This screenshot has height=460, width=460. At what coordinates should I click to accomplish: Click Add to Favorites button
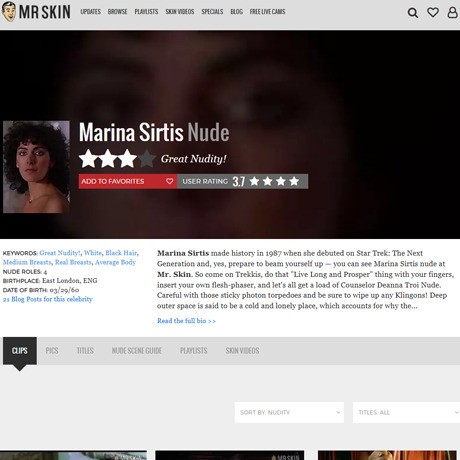128,181
